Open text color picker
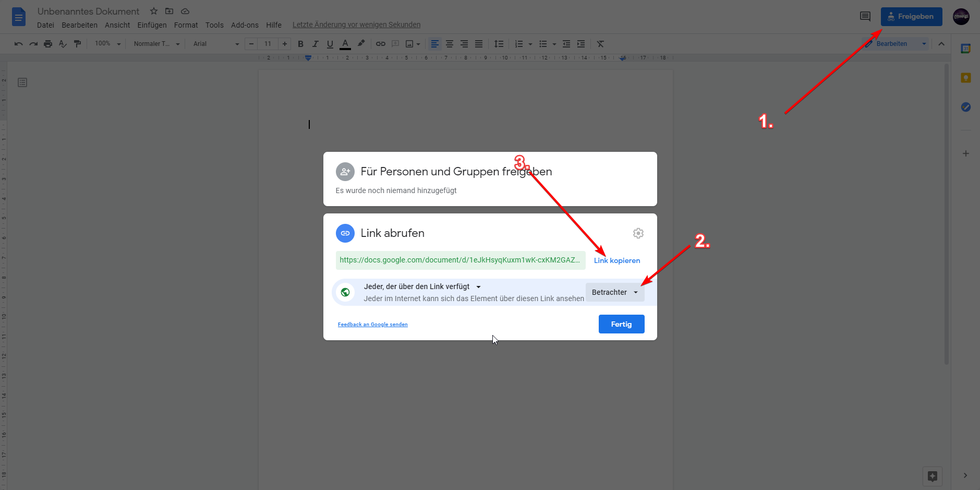980x490 pixels. coord(345,44)
